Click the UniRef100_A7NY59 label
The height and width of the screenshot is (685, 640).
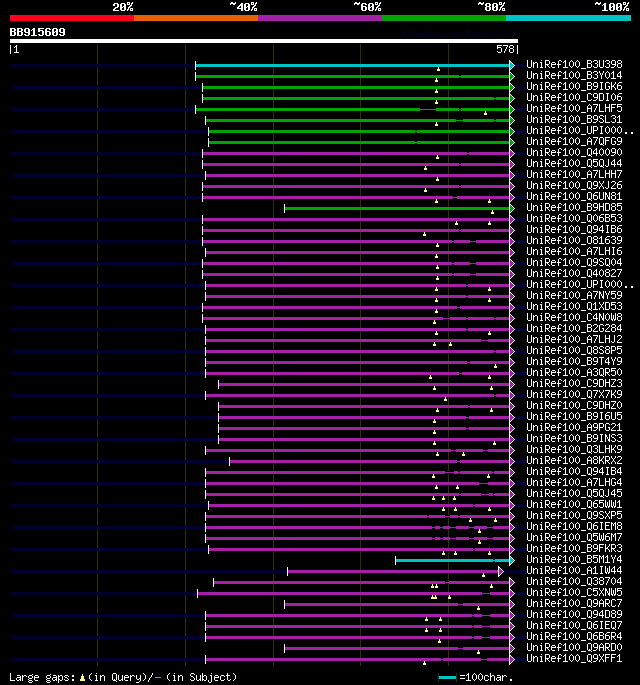point(574,295)
